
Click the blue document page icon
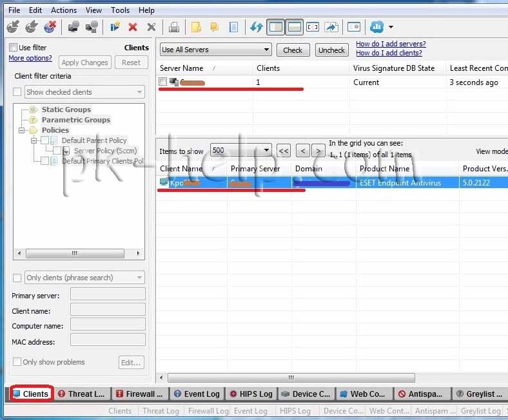233,27
